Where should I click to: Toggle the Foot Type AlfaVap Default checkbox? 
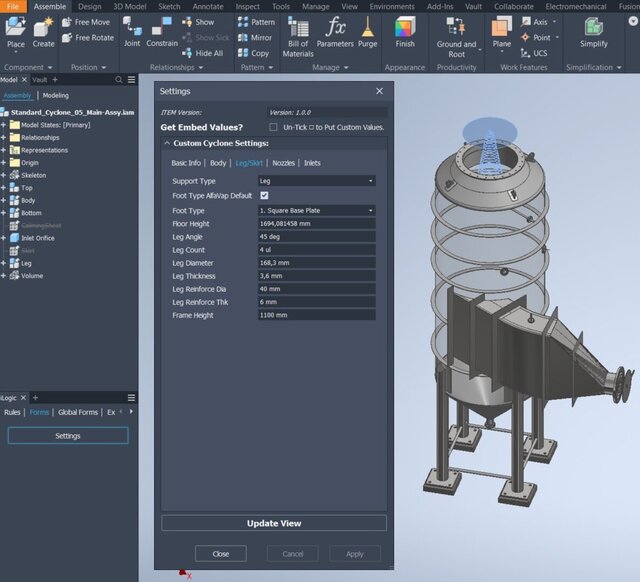click(264, 196)
